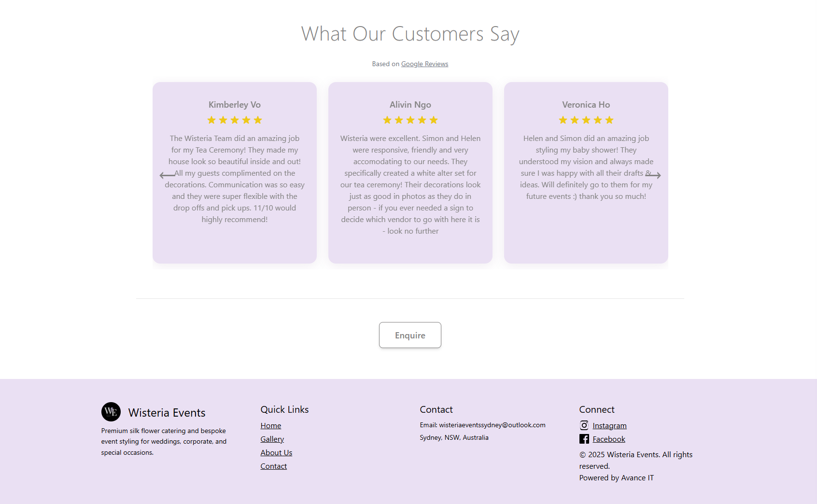Select Kimberley Vo's review card text

pyautogui.click(x=235, y=179)
